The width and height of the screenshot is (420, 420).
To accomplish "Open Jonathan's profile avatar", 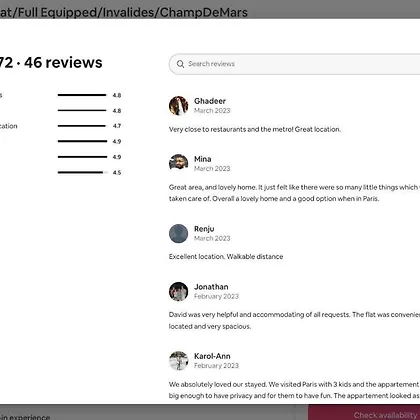I will click(x=178, y=291).
